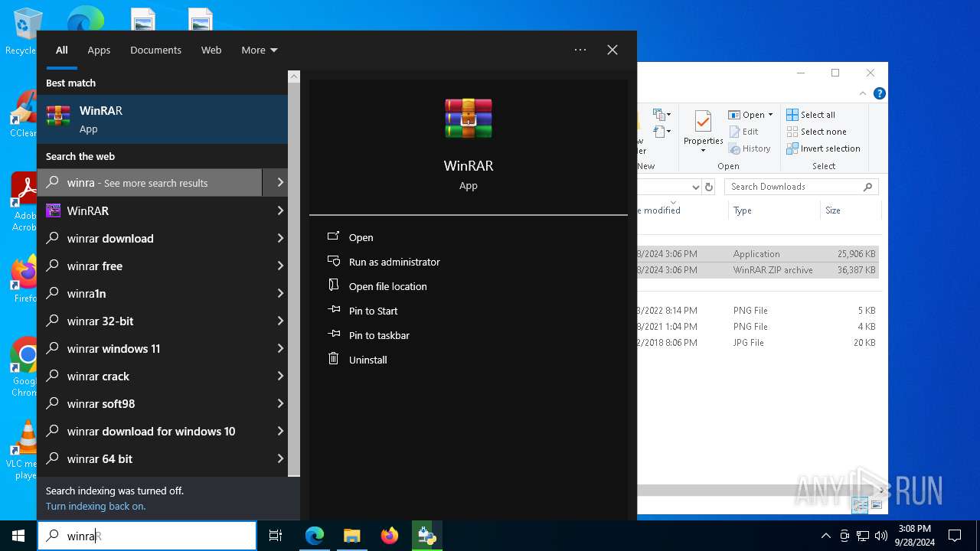Image resolution: width=980 pixels, height=551 pixels.
Task: Click Select none in Explorer ribbon
Action: click(x=816, y=132)
